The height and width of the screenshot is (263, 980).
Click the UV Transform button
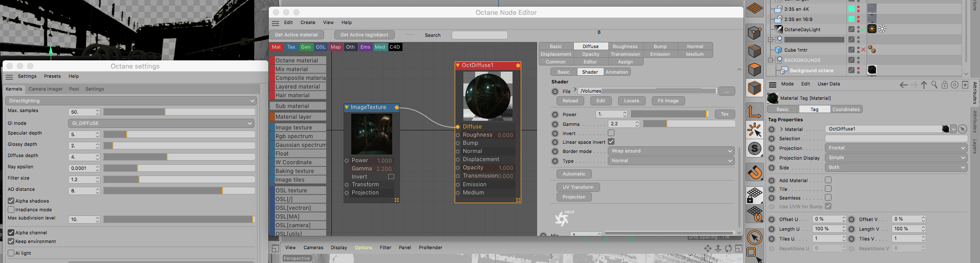click(x=578, y=187)
